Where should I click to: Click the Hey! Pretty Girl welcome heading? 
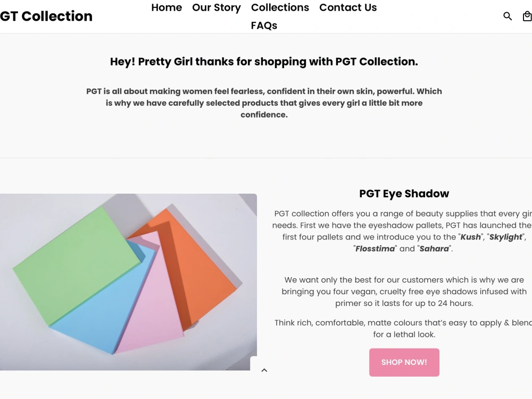(x=264, y=62)
